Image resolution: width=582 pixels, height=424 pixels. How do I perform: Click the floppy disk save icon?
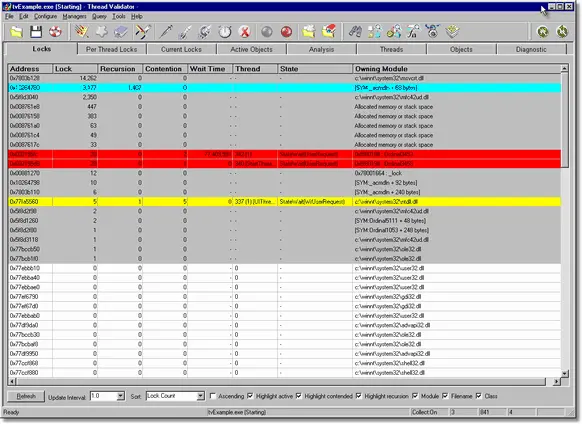pos(36,32)
